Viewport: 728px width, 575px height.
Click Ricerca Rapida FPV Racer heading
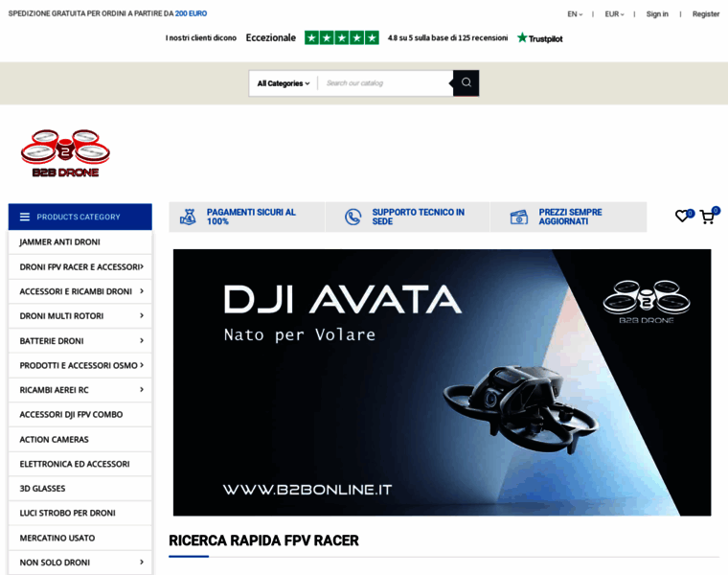(263, 540)
